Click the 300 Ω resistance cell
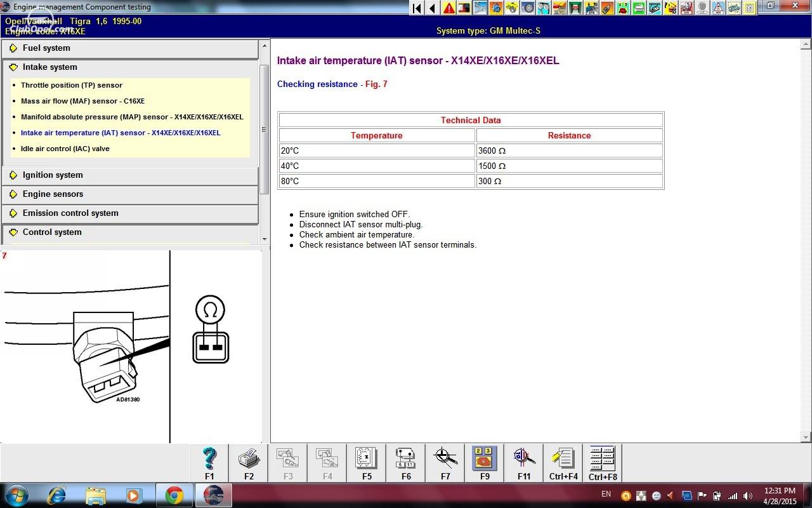The height and width of the screenshot is (508, 812). [x=570, y=181]
